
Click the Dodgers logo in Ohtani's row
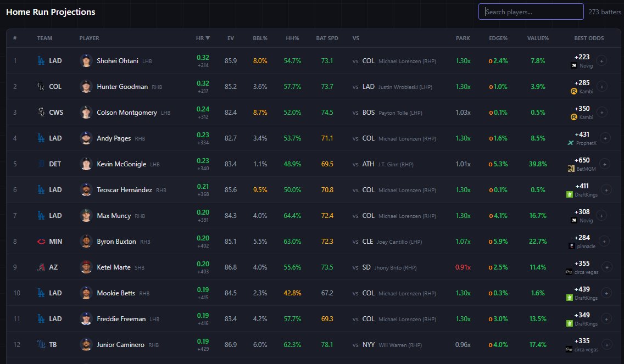point(41,60)
